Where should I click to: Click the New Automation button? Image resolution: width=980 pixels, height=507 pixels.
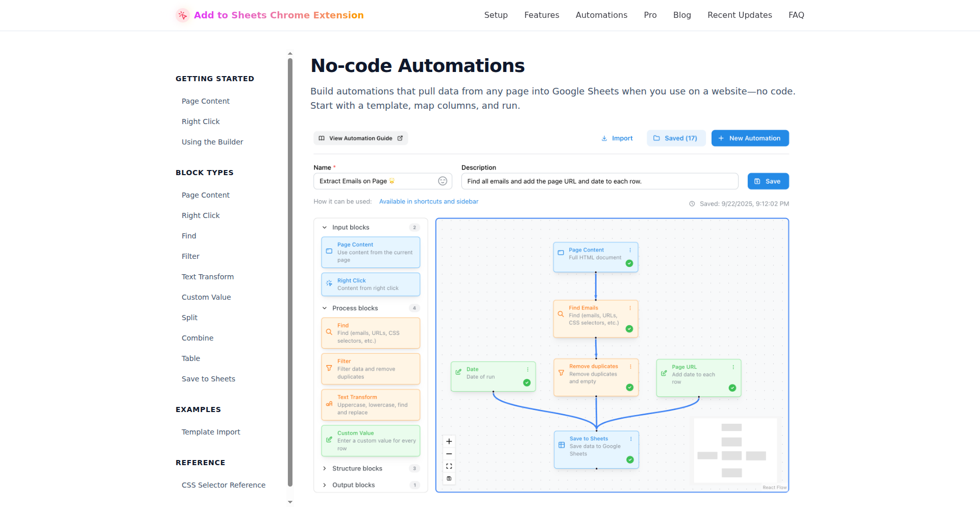(x=750, y=138)
